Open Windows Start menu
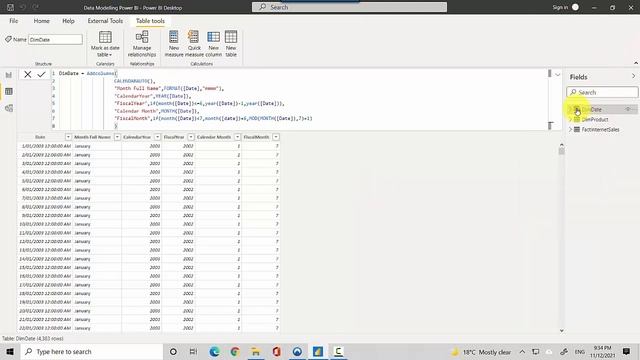This screenshot has width=640, height=360. click(10, 351)
